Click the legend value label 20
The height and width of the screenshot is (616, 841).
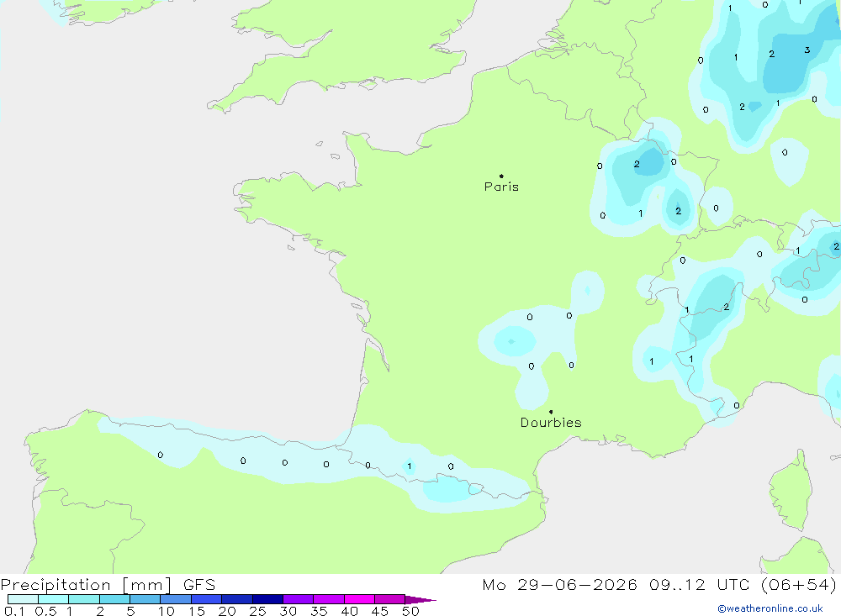(227, 611)
